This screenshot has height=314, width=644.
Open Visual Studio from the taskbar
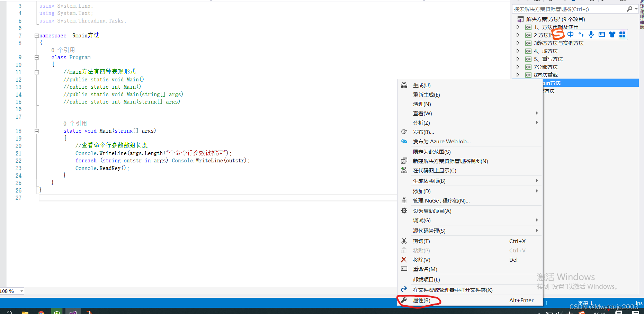click(x=73, y=312)
